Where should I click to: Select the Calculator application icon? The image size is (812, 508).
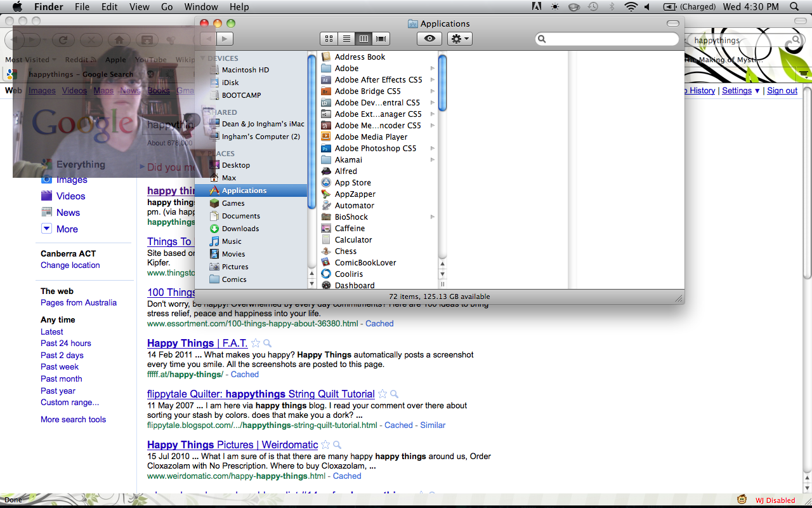tap(326, 240)
